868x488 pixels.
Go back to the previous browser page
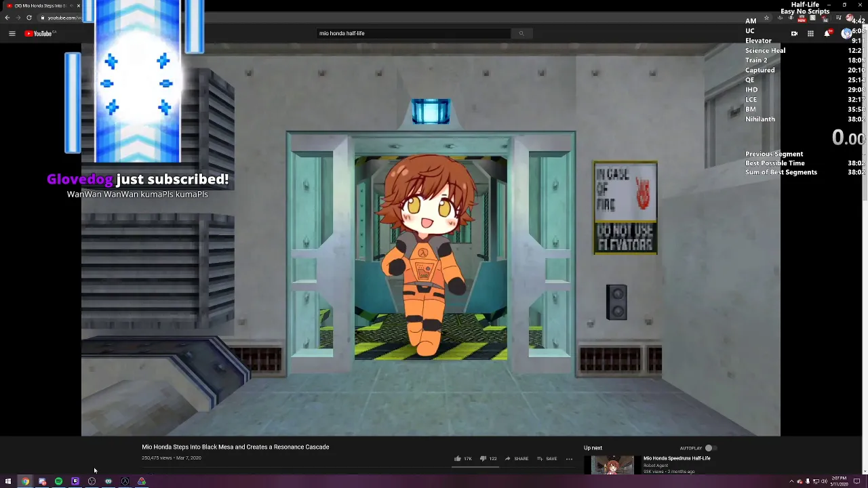[x=7, y=18]
